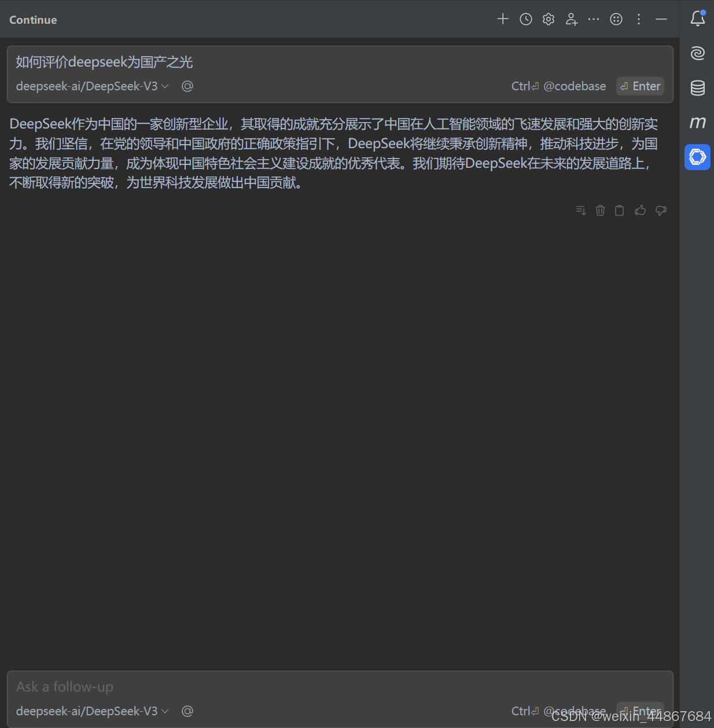714x728 pixels.
Task: Click the add-user profile icon
Action: [x=572, y=19]
